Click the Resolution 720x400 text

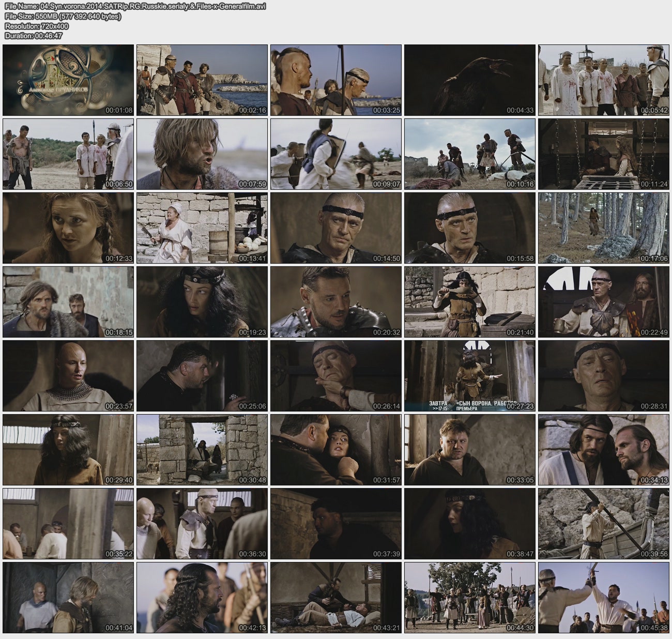click(x=36, y=26)
